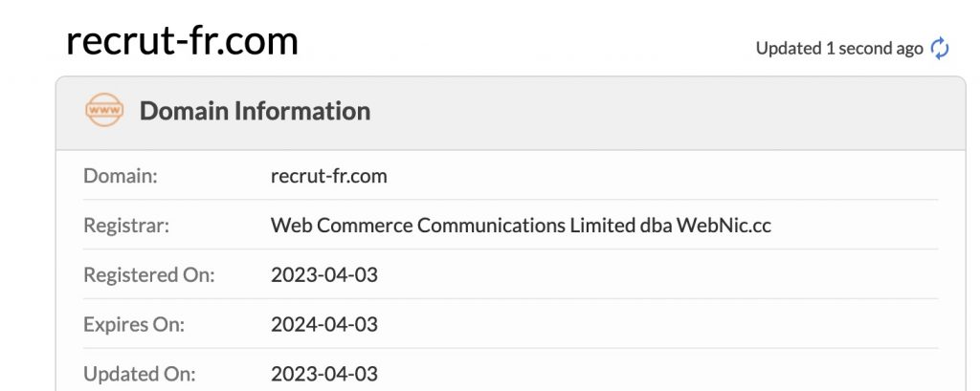Click the Updated On date value
The width and height of the screenshot is (980, 391).
point(324,374)
